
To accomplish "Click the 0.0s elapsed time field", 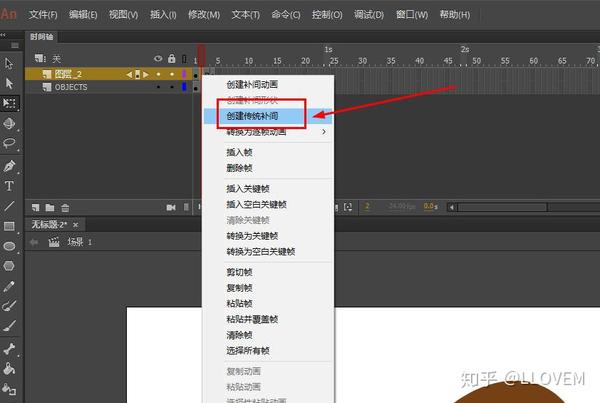I will (x=430, y=207).
